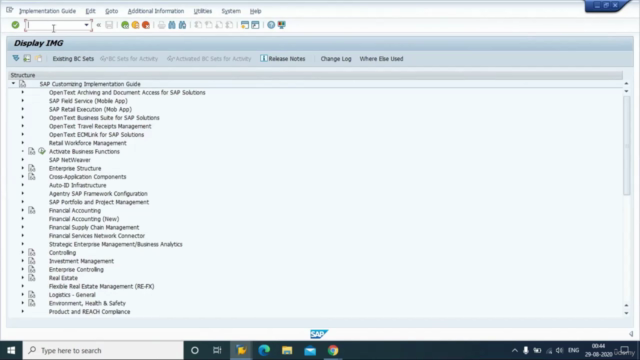Open the System menu
The image size is (640, 360).
231,11
